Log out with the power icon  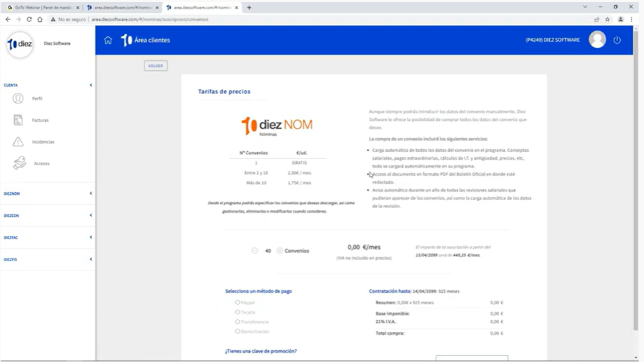(x=617, y=40)
